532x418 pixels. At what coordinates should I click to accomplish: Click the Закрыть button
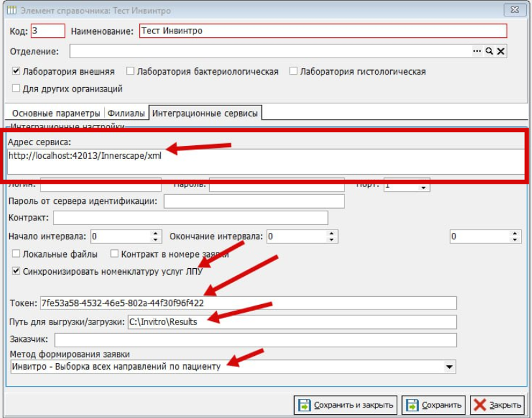(498, 405)
